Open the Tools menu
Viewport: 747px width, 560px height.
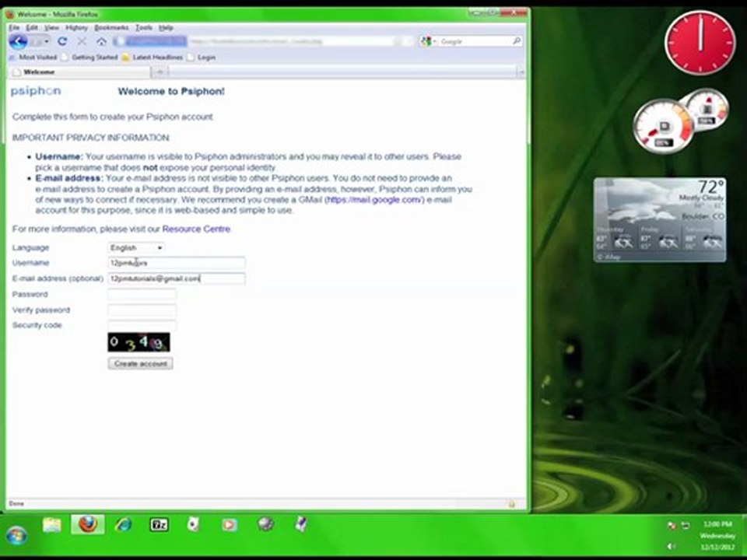(144, 28)
